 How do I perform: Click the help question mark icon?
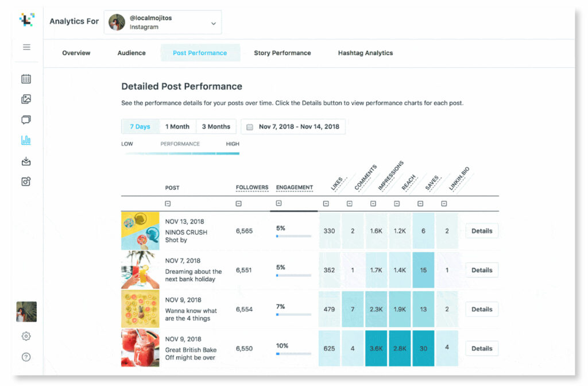pos(26,357)
